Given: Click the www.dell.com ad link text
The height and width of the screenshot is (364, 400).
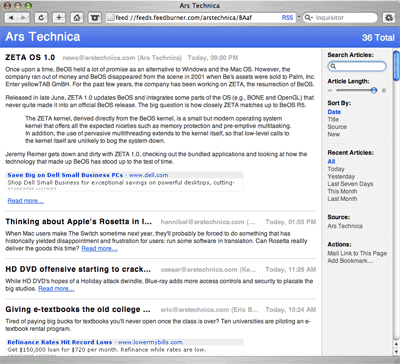Looking at the screenshot, I should [149, 175].
